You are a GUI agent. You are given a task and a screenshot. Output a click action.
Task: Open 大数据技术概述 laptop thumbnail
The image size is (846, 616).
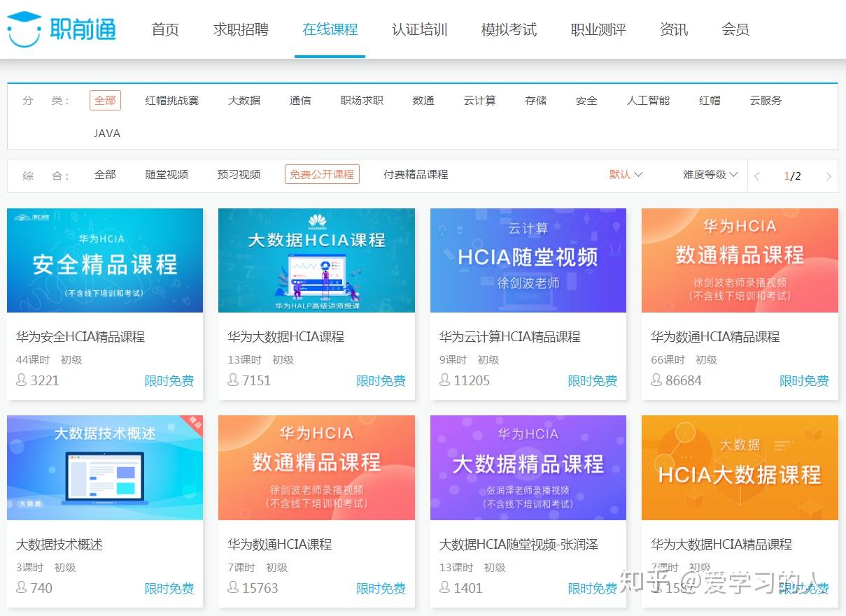click(105, 468)
